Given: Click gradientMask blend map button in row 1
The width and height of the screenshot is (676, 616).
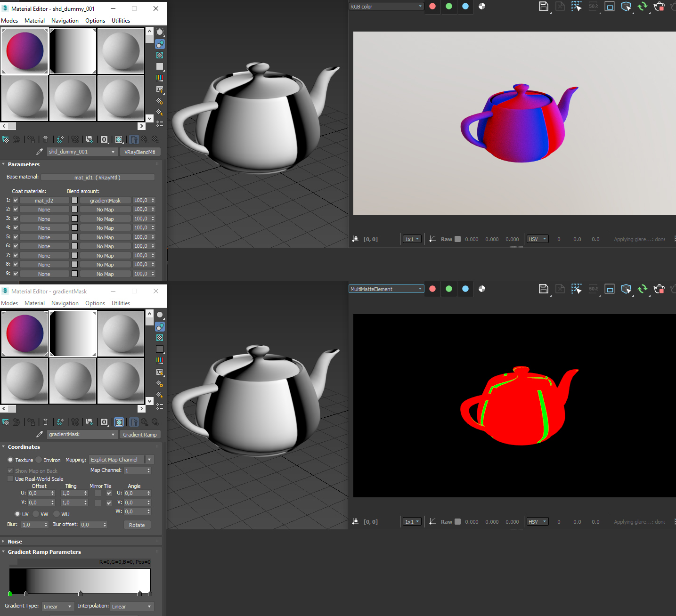Looking at the screenshot, I should point(106,200).
